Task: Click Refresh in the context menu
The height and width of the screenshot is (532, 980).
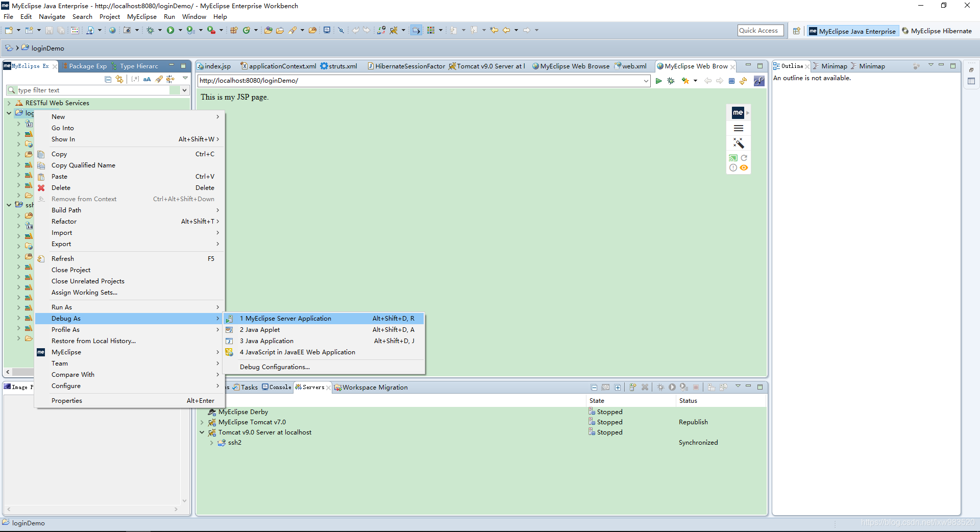Action: 130,259
